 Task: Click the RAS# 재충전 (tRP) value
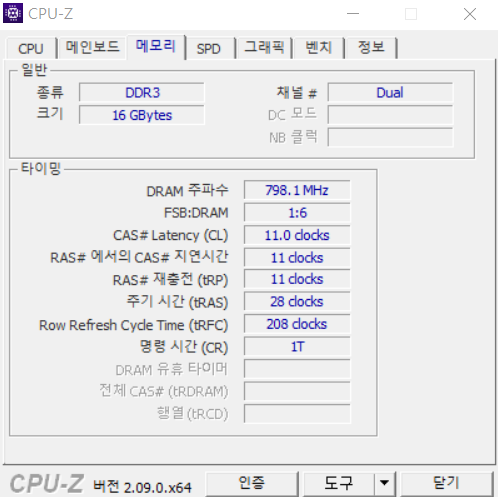tap(297, 279)
